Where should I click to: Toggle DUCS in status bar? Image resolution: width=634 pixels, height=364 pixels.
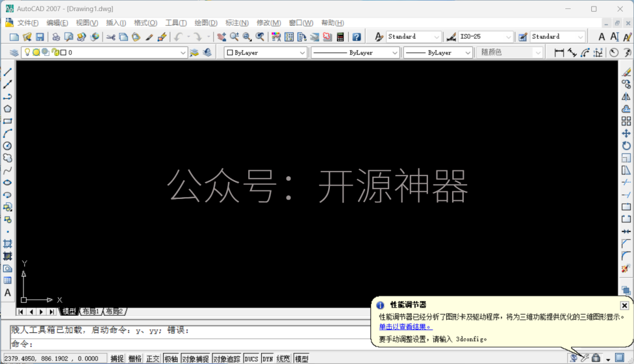coord(251,359)
